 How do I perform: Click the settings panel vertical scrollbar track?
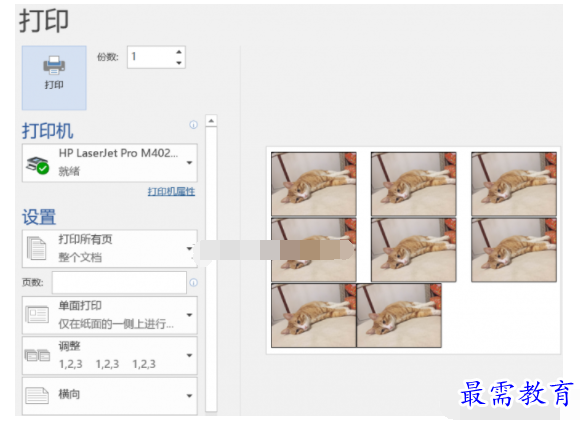point(211,269)
